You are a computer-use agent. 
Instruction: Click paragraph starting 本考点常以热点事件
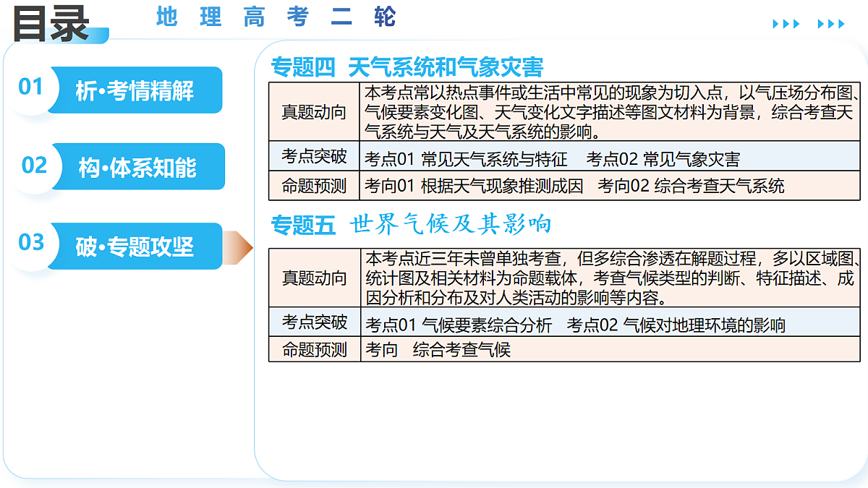[x=611, y=112]
